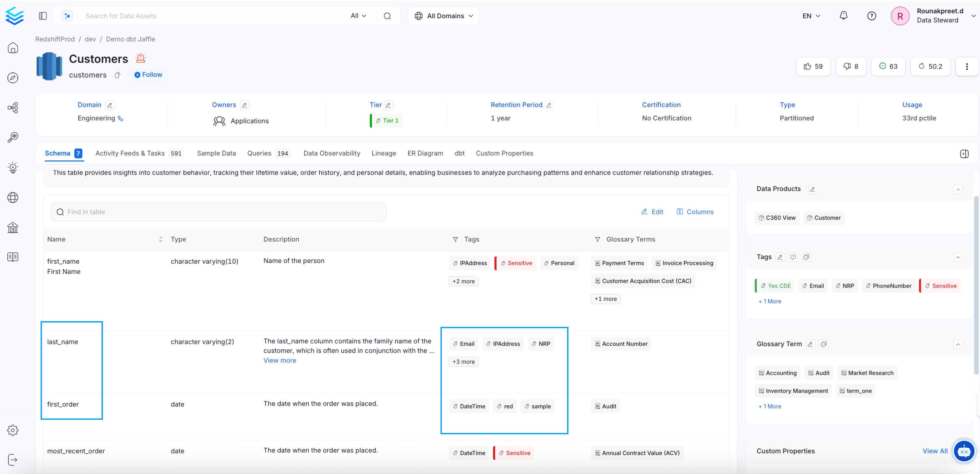Edit the Tags section pencil icon

[780, 257]
